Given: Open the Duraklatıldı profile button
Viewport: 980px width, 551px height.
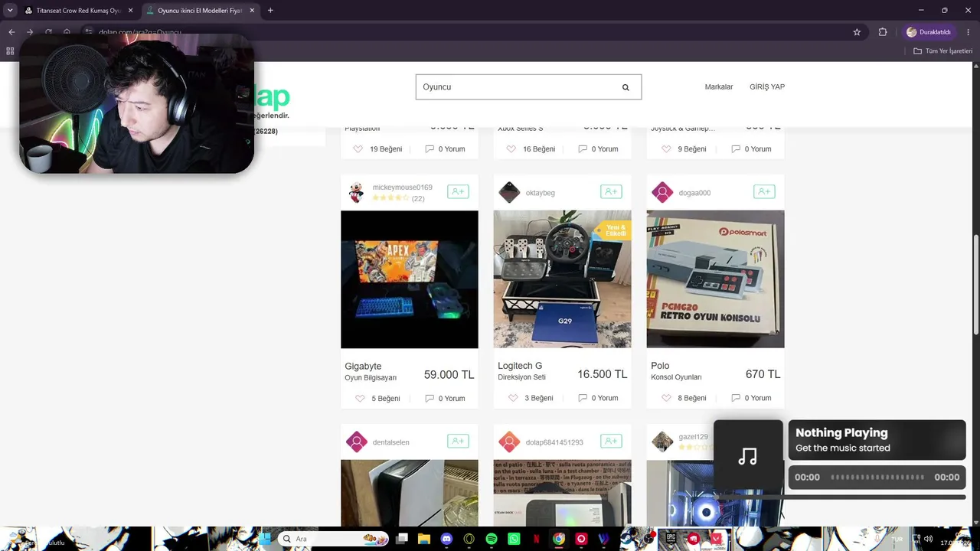Looking at the screenshot, I should 929,32.
